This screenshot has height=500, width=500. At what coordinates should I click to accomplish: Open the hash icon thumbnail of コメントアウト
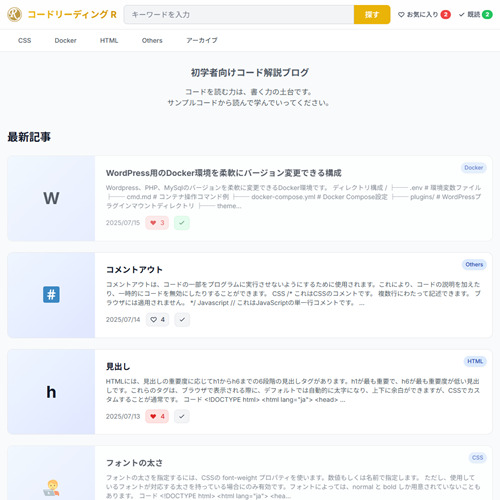tap(51, 295)
